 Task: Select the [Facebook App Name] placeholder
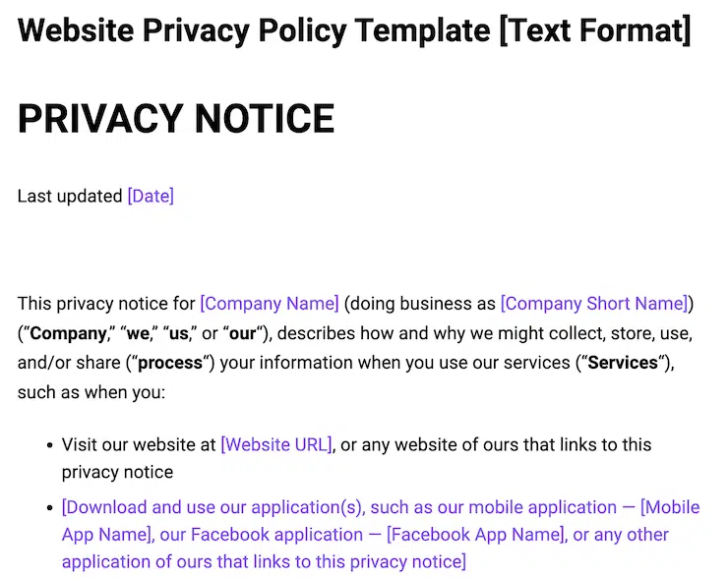(x=474, y=535)
